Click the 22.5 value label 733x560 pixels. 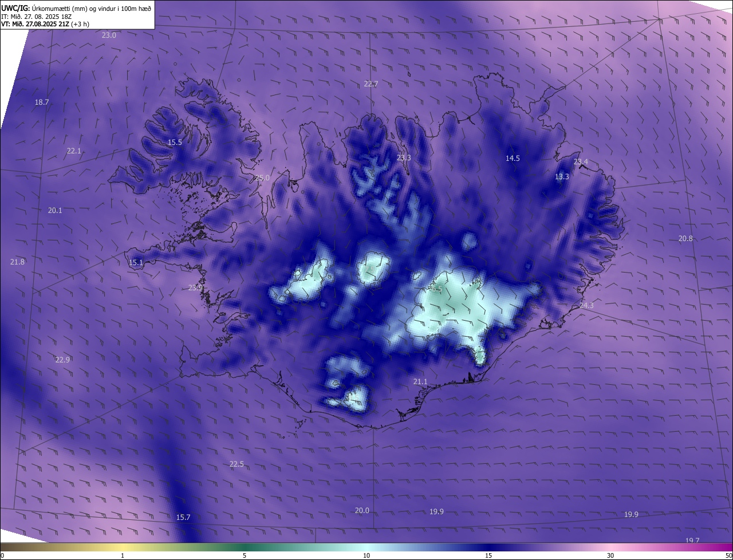tap(237, 464)
